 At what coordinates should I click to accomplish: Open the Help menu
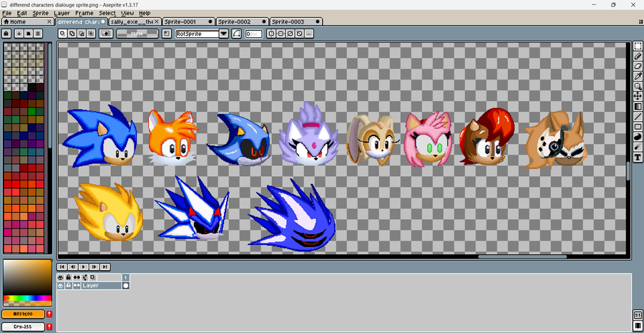(x=145, y=13)
